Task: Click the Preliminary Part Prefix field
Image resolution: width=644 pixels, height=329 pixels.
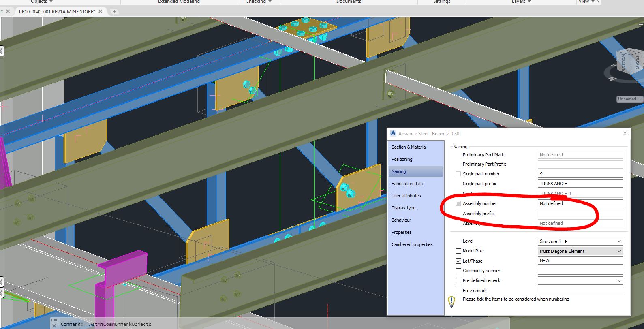Action: [x=580, y=164]
